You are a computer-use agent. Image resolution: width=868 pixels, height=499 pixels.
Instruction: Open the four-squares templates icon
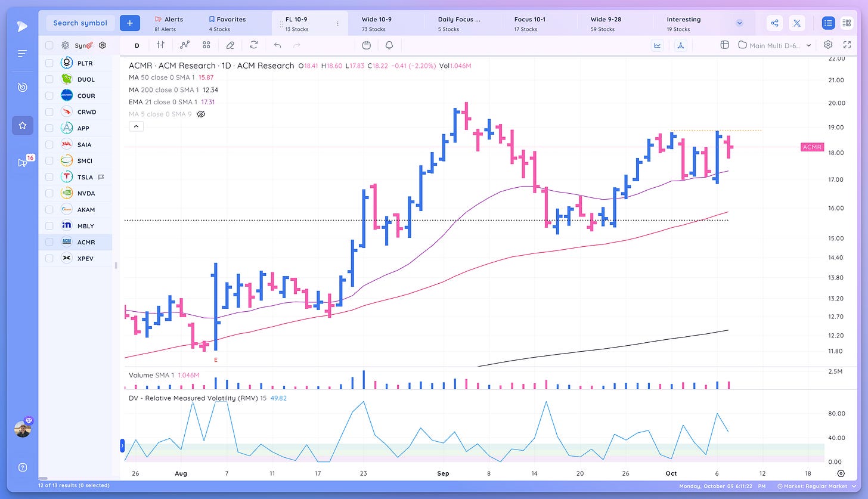click(206, 45)
